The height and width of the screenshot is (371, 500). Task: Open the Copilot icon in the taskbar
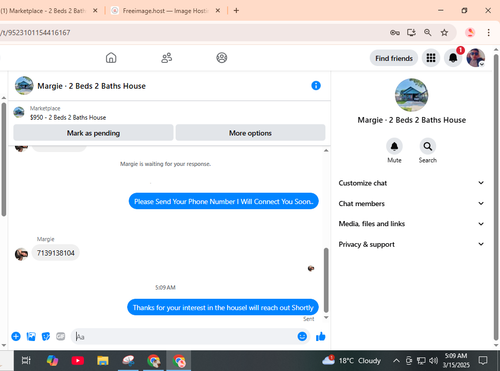tap(52, 361)
